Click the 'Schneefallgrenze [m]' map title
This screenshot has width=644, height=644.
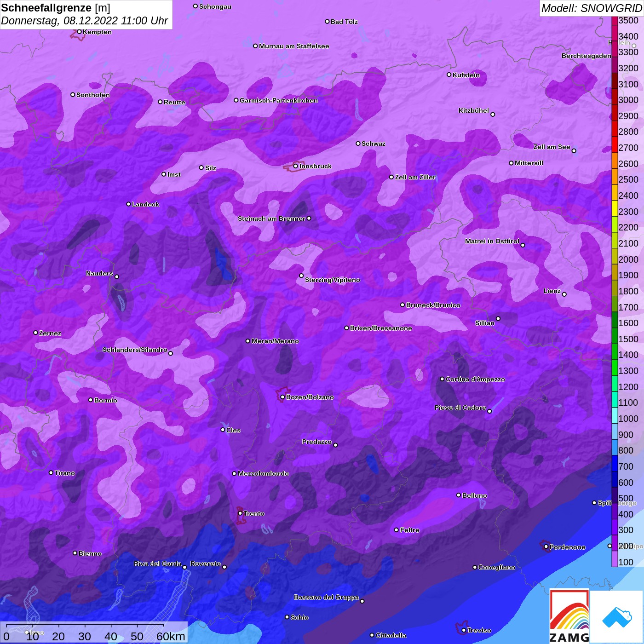pos(56,8)
